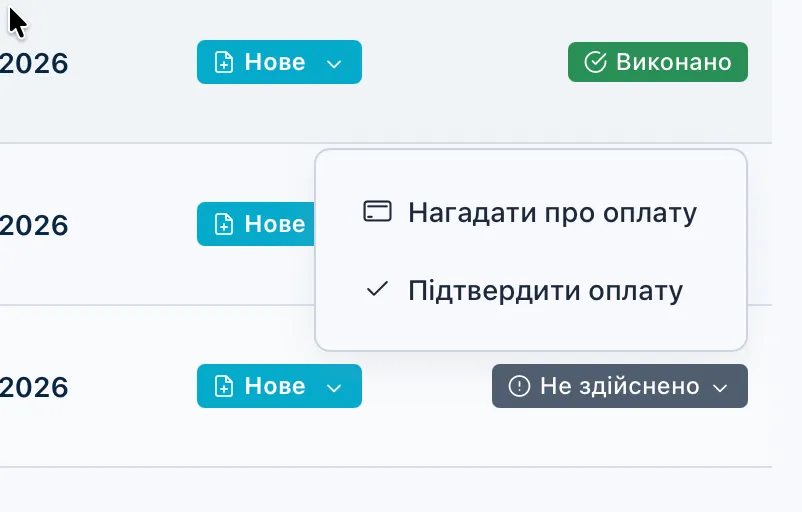Click the exclamation circle icon on Не здійснено

[x=519, y=387]
